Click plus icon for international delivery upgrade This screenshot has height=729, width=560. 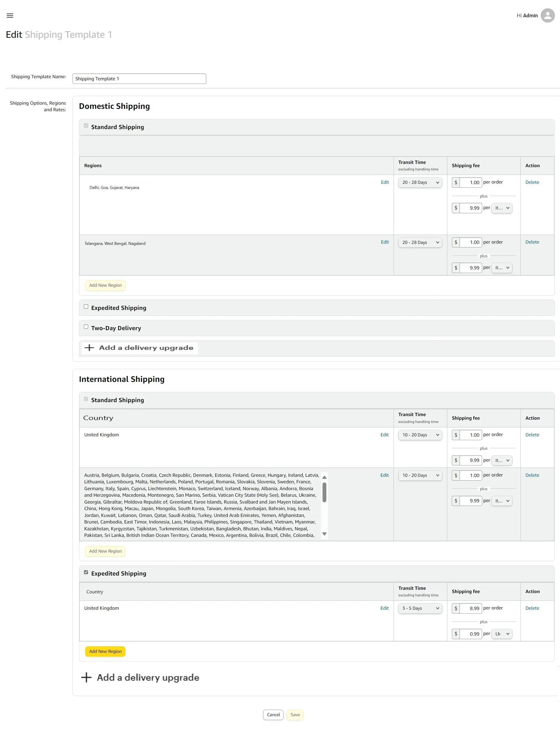pos(86,677)
